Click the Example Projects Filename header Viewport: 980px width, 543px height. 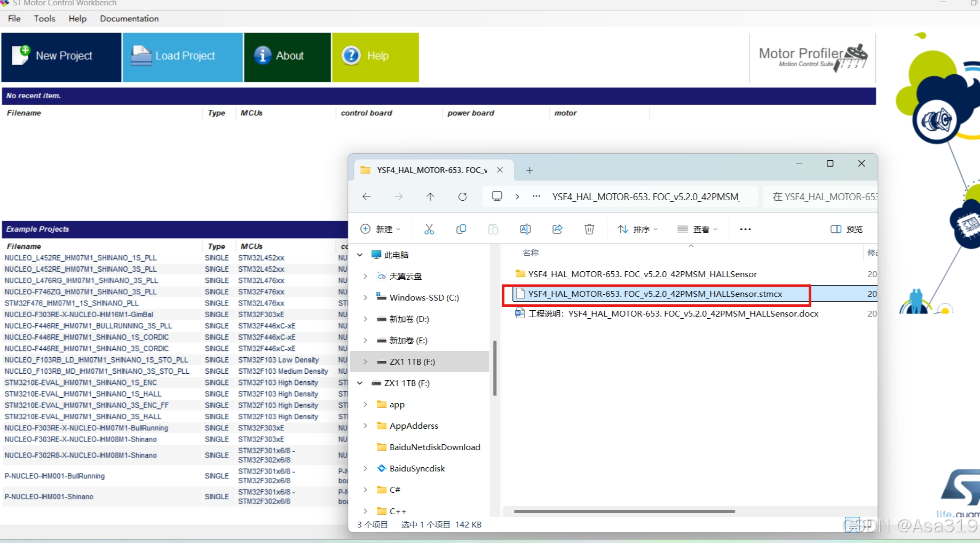(24, 246)
